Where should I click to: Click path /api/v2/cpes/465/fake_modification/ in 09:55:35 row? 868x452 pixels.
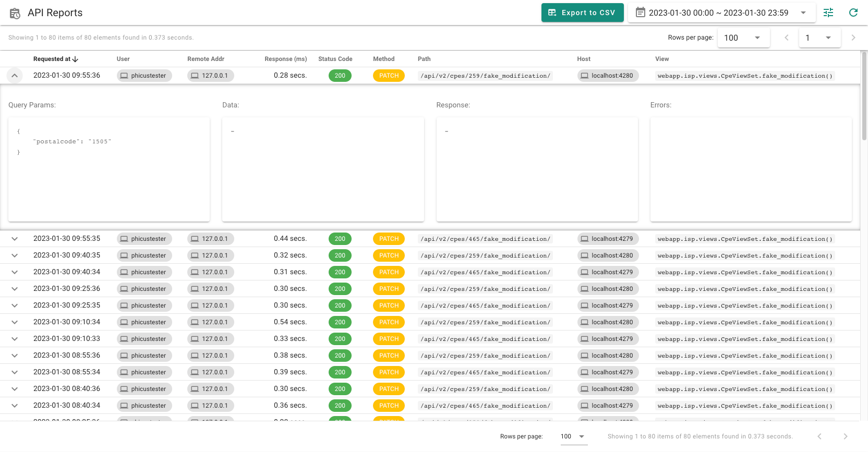click(x=485, y=239)
